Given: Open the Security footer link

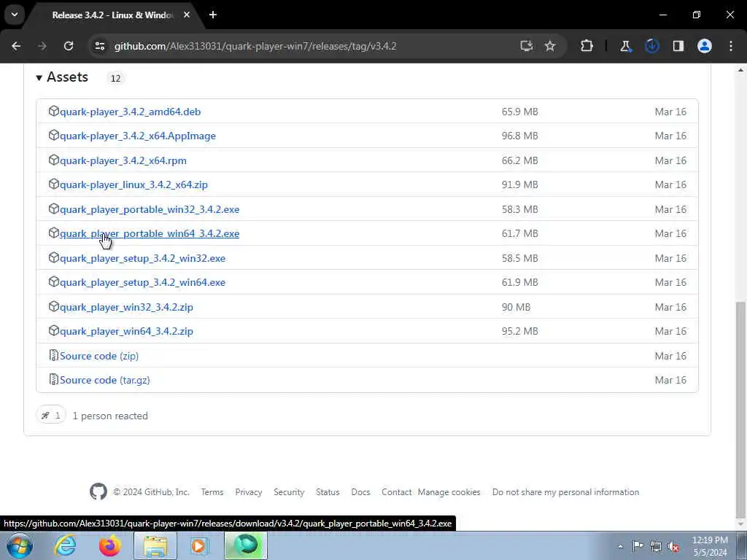Looking at the screenshot, I should (x=289, y=492).
